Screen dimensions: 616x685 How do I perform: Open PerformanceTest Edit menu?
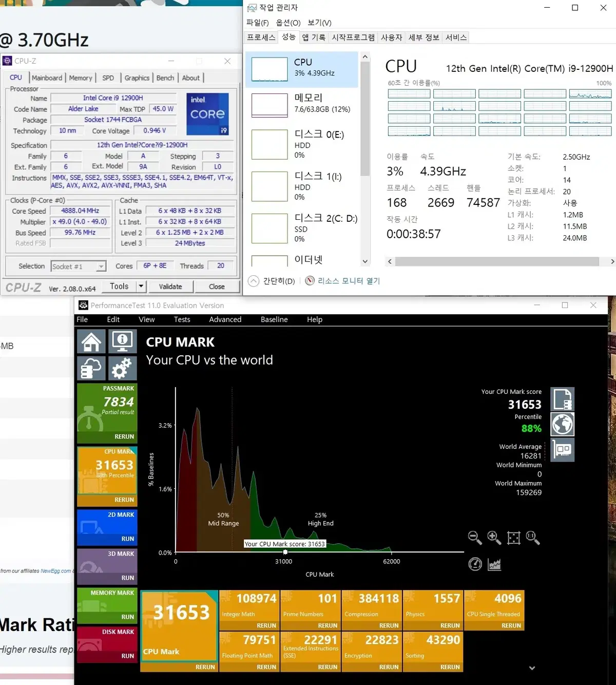113,319
